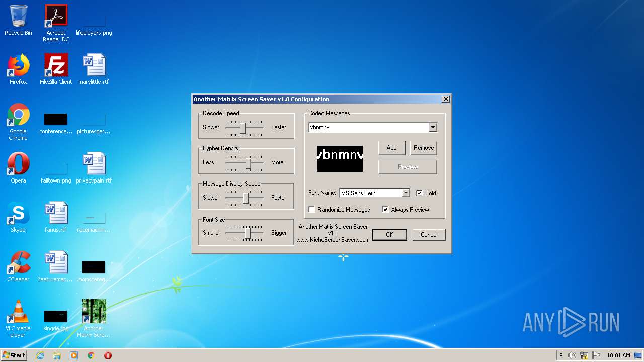Open the Action Center flag icon
This screenshot has width=644, height=362.
(x=596, y=355)
